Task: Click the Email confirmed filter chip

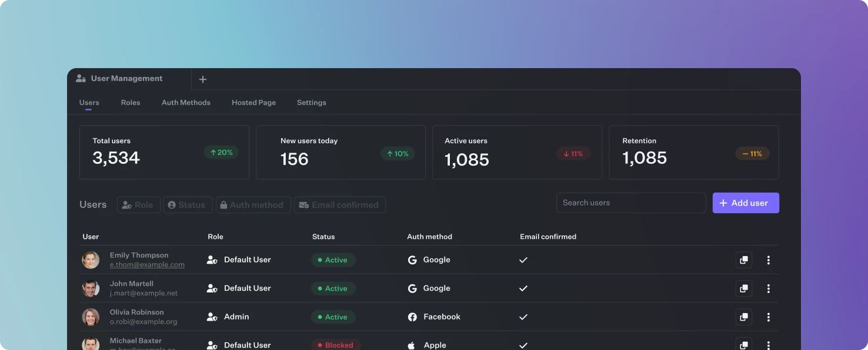Action: point(340,204)
